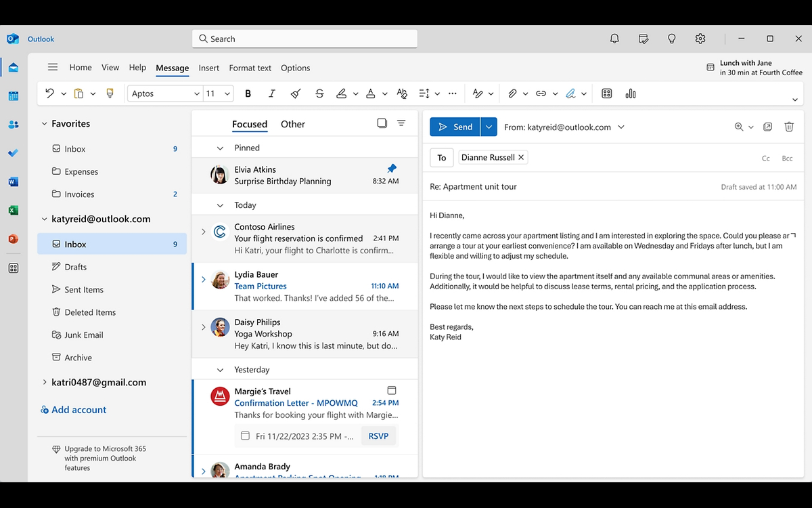Switch to the Other inbox tab
The height and width of the screenshot is (508, 812).
(x=293, y=124)
